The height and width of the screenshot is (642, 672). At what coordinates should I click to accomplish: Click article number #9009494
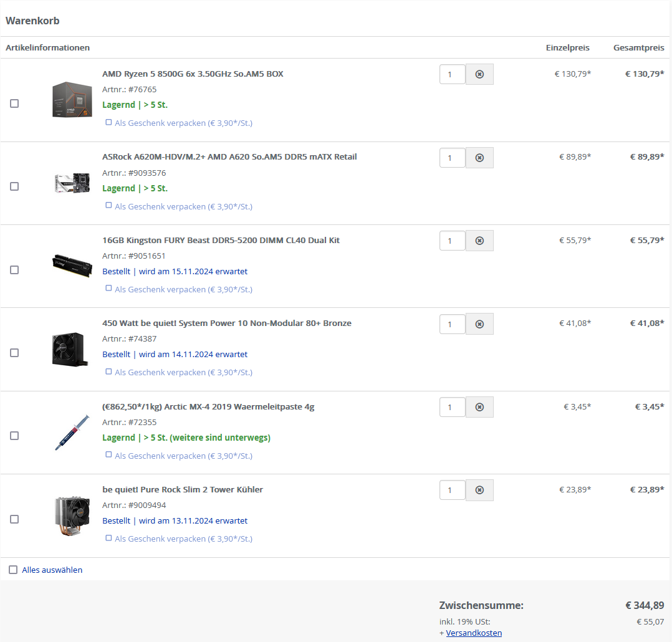(147, 505)
